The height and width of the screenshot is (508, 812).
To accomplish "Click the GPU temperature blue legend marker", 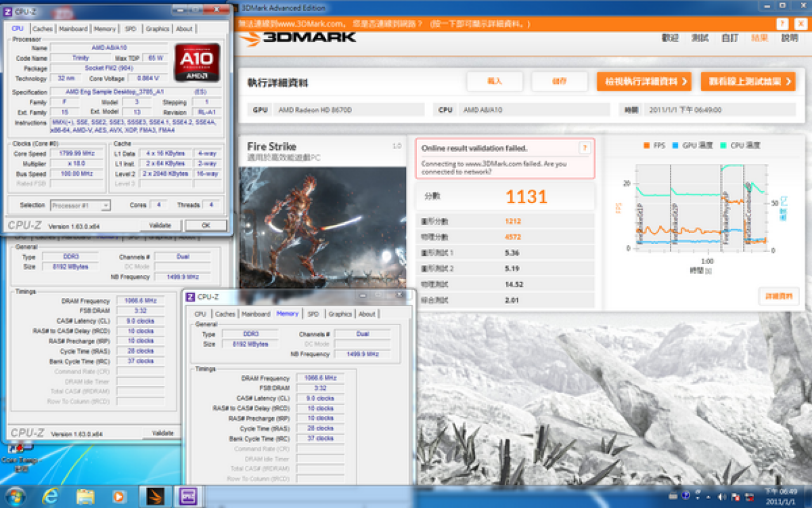I will (676, 145).
